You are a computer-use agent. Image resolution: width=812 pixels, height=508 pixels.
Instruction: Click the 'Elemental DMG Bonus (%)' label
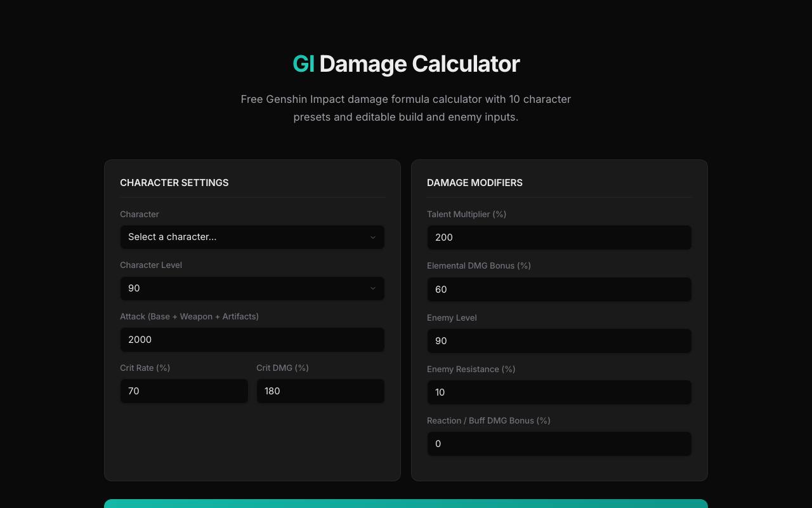coord(479,265)
